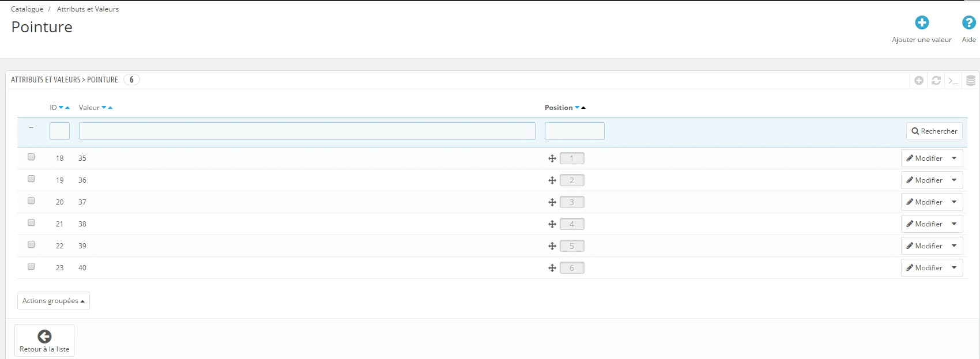Click the move handle for value 35
Screen dimensions: 980x359
coord(552,158)
